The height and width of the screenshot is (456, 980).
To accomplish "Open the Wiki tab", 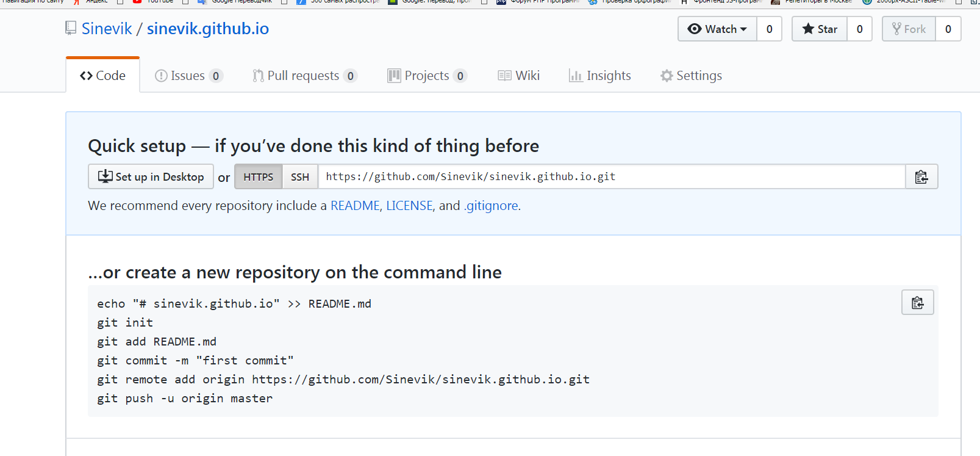I will coord(519,76).
